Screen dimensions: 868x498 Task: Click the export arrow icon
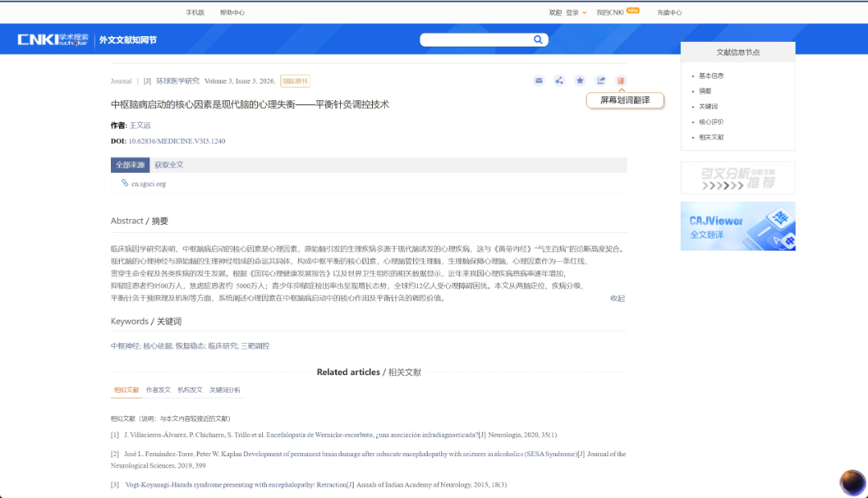point(600,81)
